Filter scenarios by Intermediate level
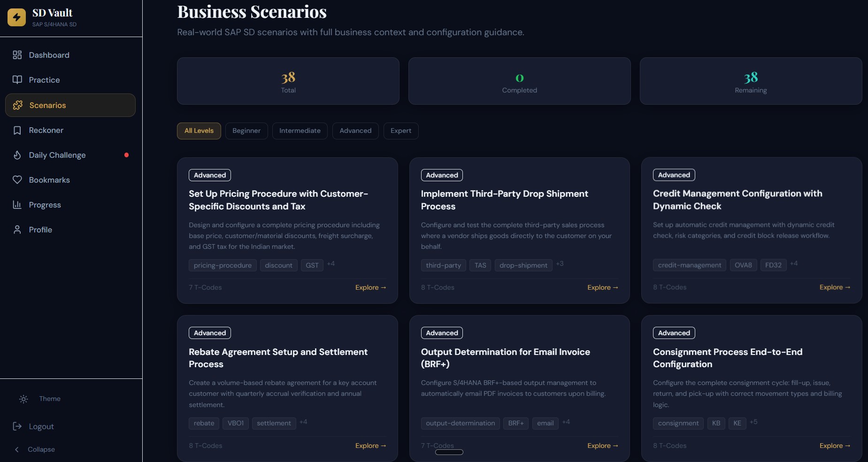 click(x=300, y=131)
